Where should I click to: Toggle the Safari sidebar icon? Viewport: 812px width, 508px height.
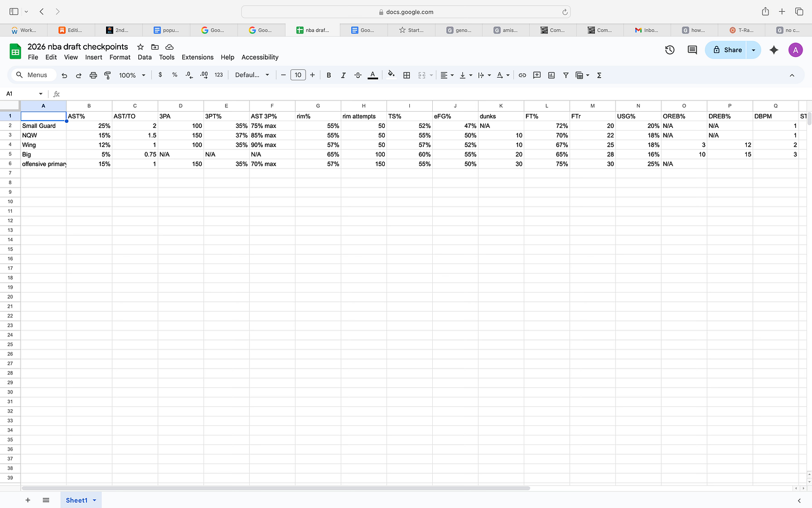click(14, 11)
